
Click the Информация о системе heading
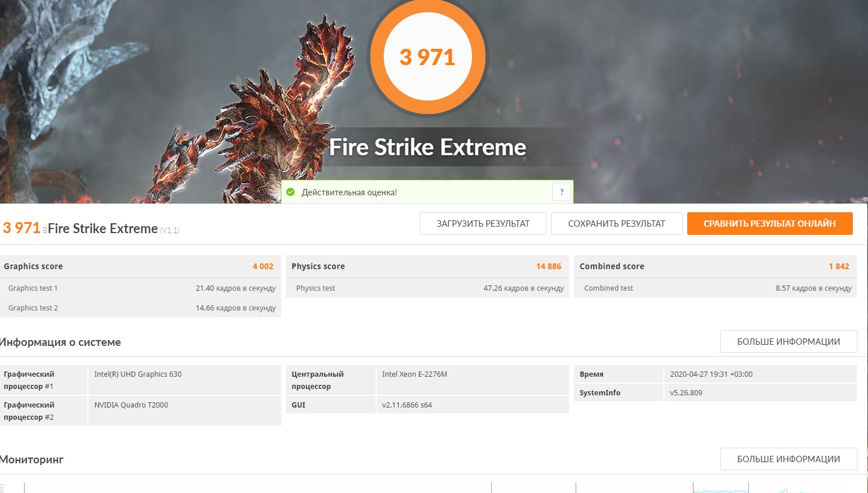coord(60,342)
